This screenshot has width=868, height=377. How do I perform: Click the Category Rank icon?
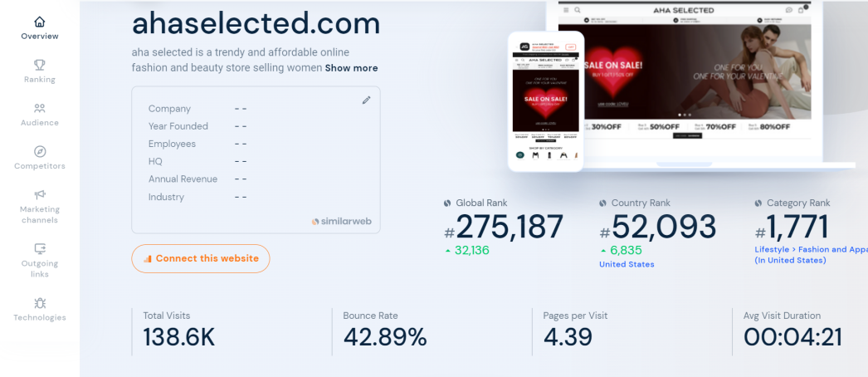tap(758, 203)
